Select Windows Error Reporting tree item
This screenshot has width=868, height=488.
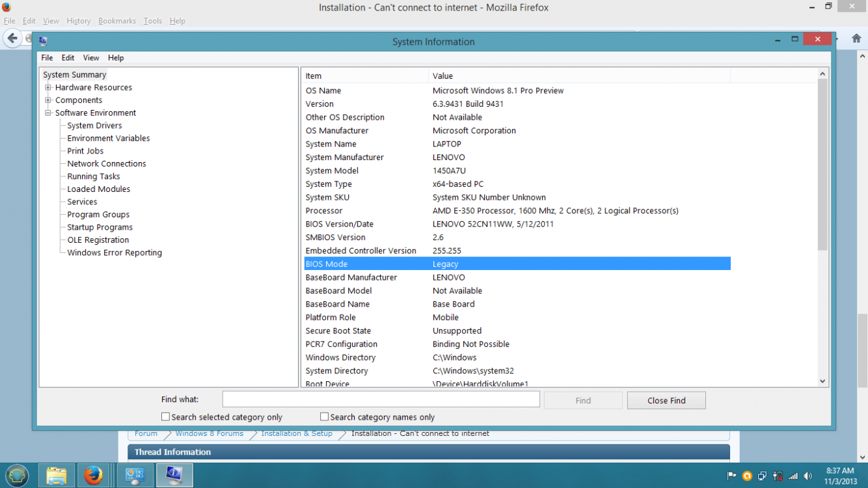pyautogui.click(x=115, y=252)
